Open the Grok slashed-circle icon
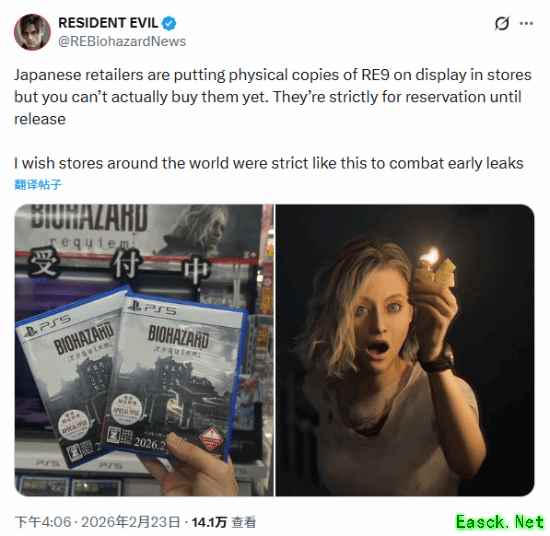Screen dimensions: 550x536 tap(502, 24)
